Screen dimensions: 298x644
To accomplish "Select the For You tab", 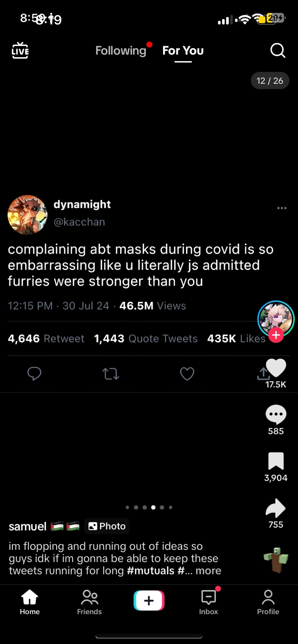I will [x=183, y=51].
